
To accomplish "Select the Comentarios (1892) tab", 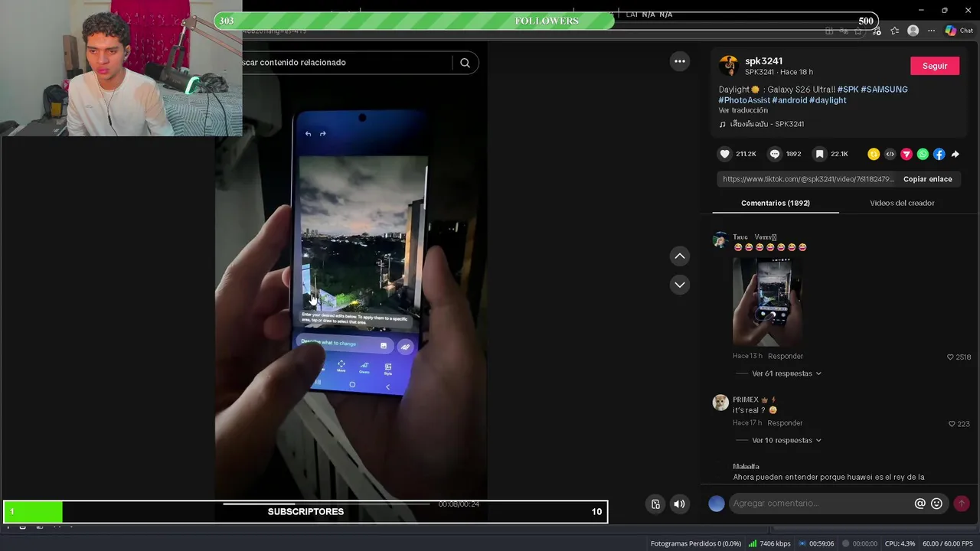I will tap(776, 203).
